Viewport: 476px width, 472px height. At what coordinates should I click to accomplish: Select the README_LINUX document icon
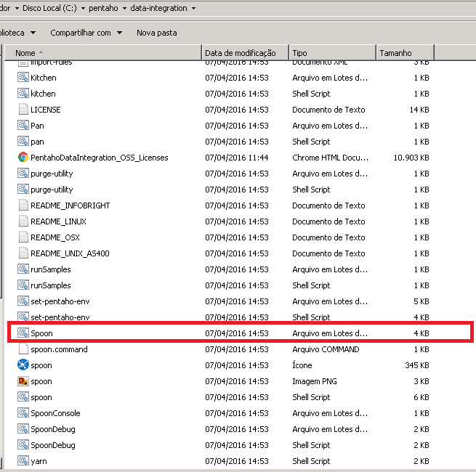pyautogui.click(x=23, y=221)
